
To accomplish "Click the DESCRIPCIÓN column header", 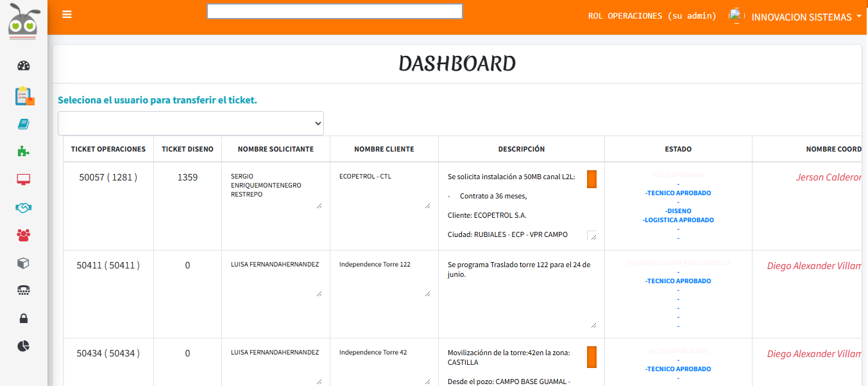I will click(x=522, y=149).
